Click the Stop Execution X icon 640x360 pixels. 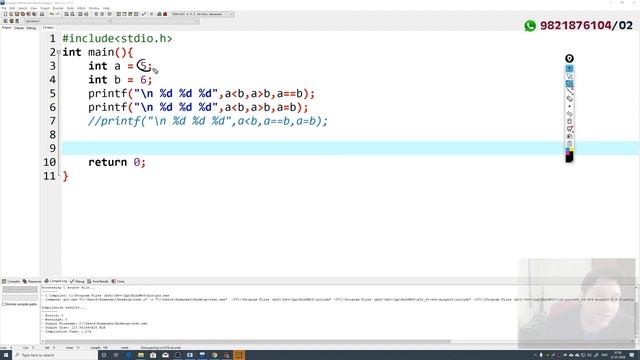click(151, 14)
